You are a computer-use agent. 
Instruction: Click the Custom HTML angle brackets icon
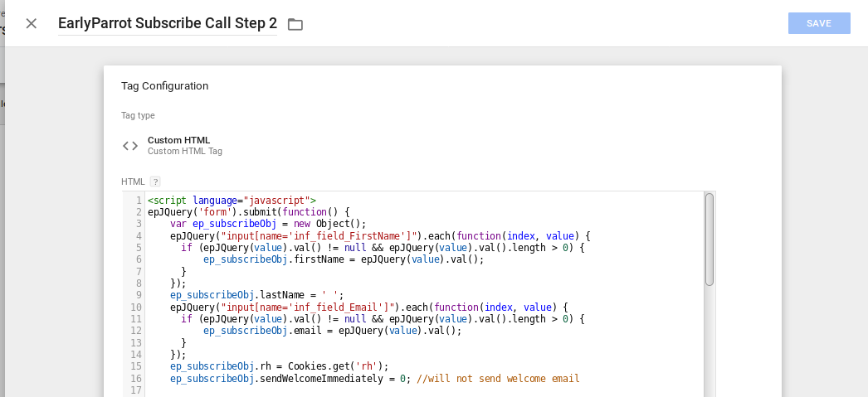[130, 145]
